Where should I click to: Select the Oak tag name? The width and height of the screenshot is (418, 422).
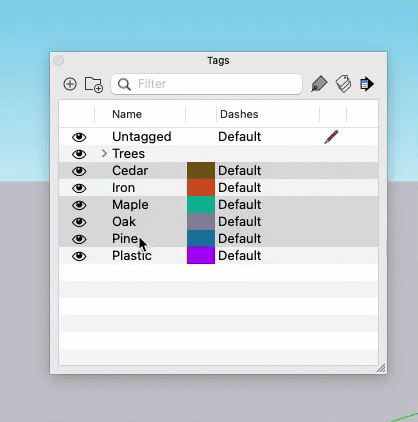point(124,222)
